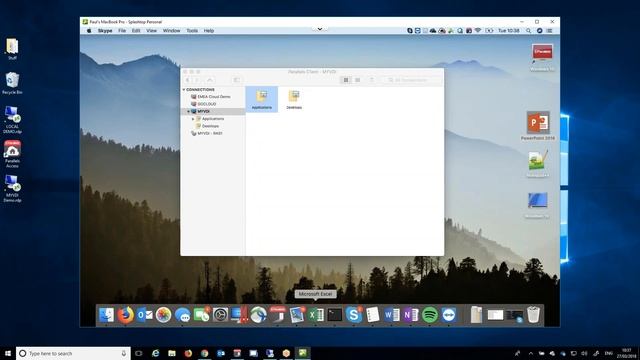
Task: Open MYVDI Demo.rdp shortcut
Action: 12,188
